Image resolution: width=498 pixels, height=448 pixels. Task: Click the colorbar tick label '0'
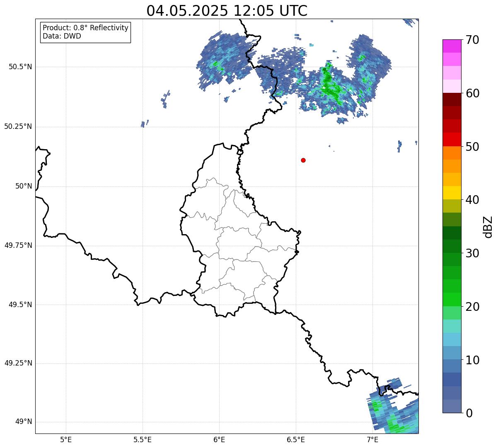coord(469,413)
